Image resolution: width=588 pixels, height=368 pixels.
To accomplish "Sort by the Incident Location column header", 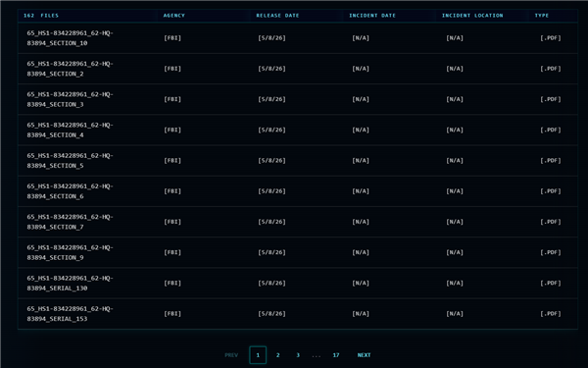I will (472, 16).
